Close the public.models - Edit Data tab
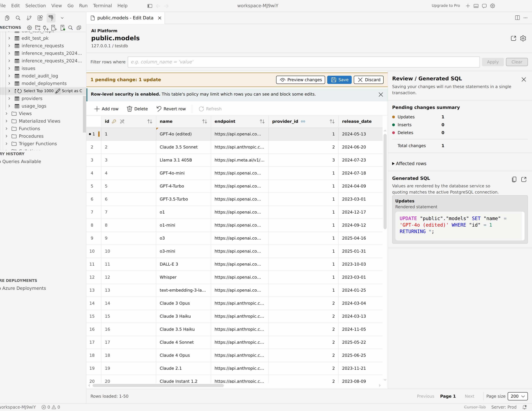Screen dimensions: 532x411 point(160,18)
